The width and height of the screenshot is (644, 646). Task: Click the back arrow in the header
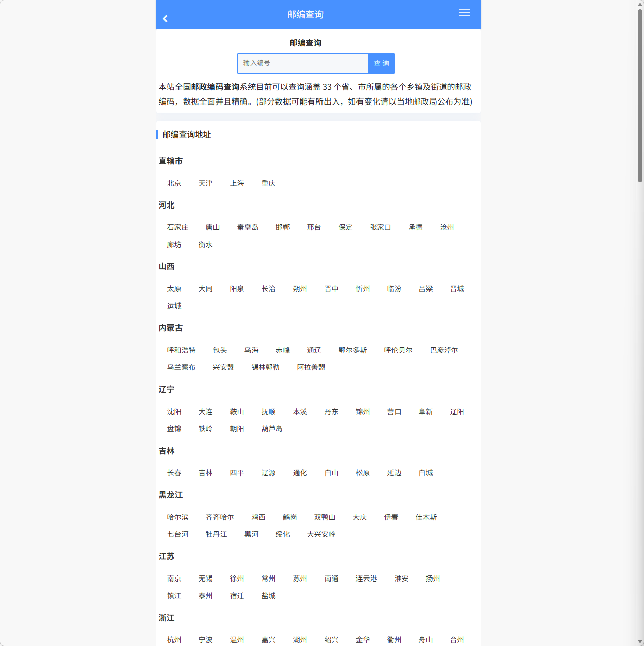[x=165, y=18]
